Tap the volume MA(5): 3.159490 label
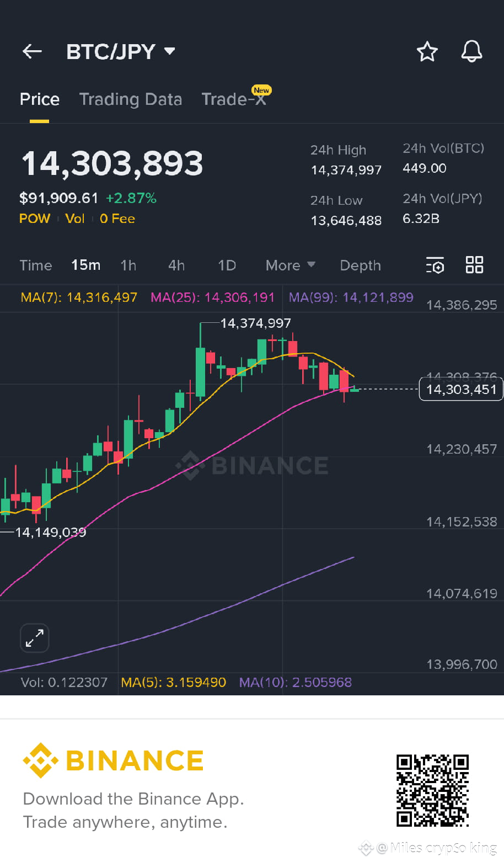The width and height of the screenshot is (504, 862). click(174, 683)
